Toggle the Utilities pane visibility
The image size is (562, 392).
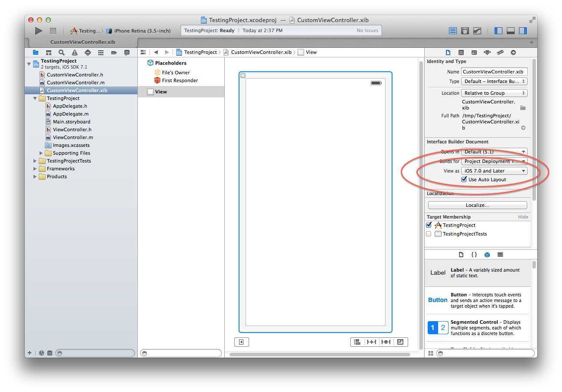point(523,31)
